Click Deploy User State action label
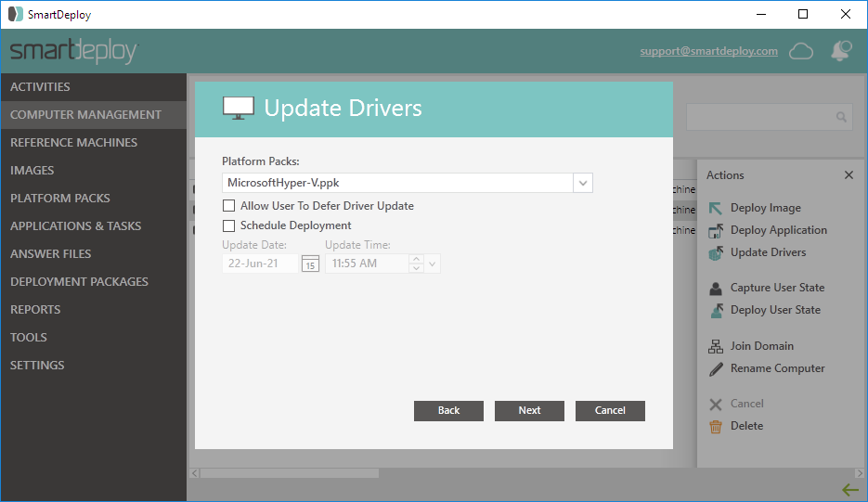The width and height of the screenshot is (868, 502). (x=775, y=310)
